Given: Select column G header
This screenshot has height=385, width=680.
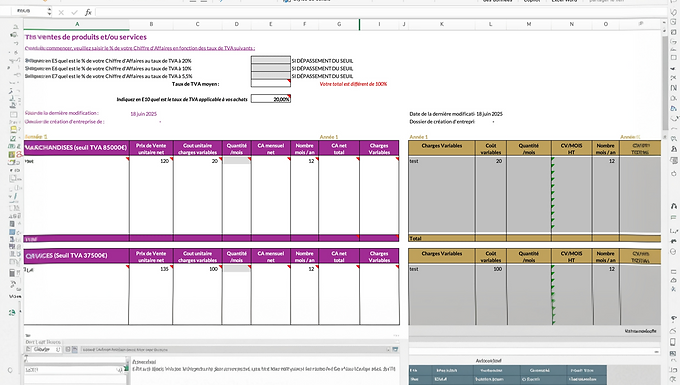Looking at the screenshot, I should (x=339, y=24).
